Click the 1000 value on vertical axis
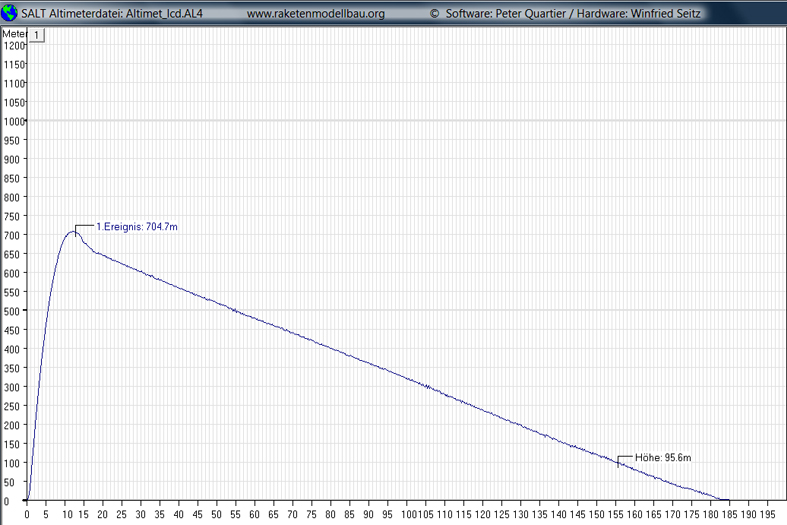 14,121
